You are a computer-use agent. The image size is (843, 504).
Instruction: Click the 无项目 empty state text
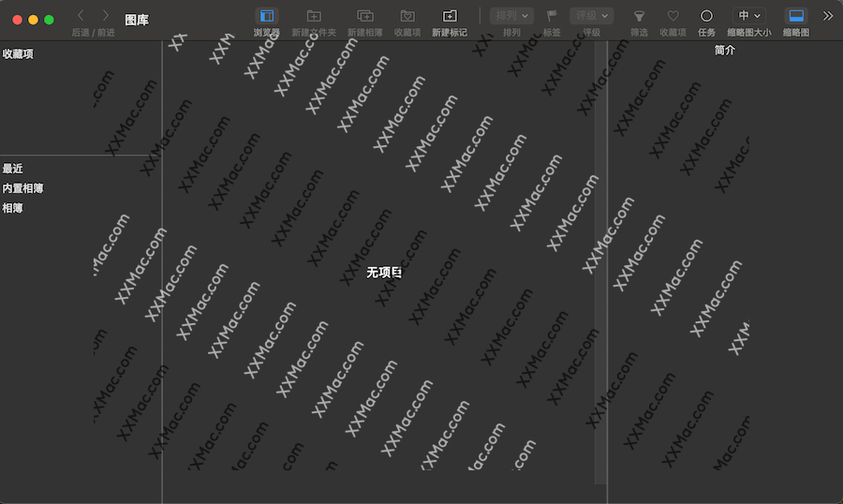pyautogui.click(x=384, y=273)
